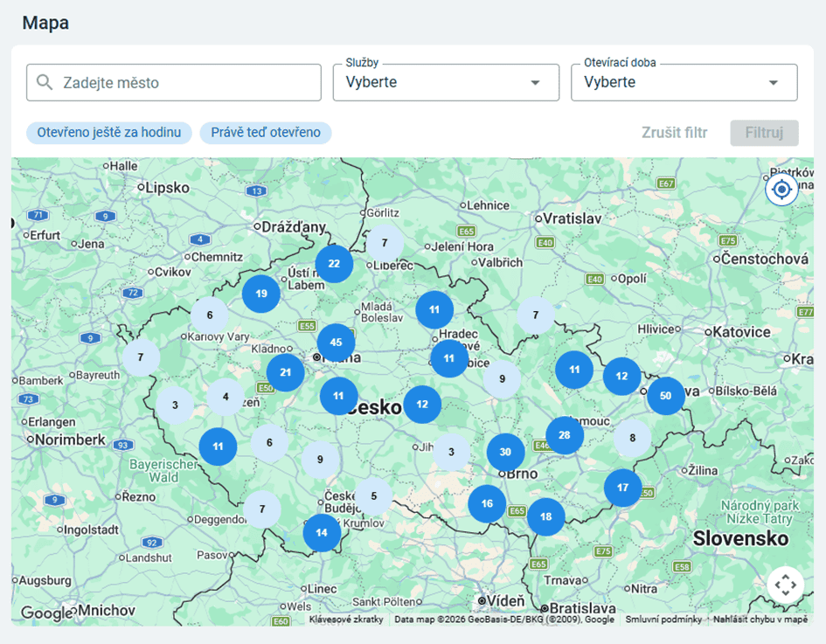826x644 pixels.
Task: Click 'Nahlásit chybu v mapě' link
Action: click(760, 620)
